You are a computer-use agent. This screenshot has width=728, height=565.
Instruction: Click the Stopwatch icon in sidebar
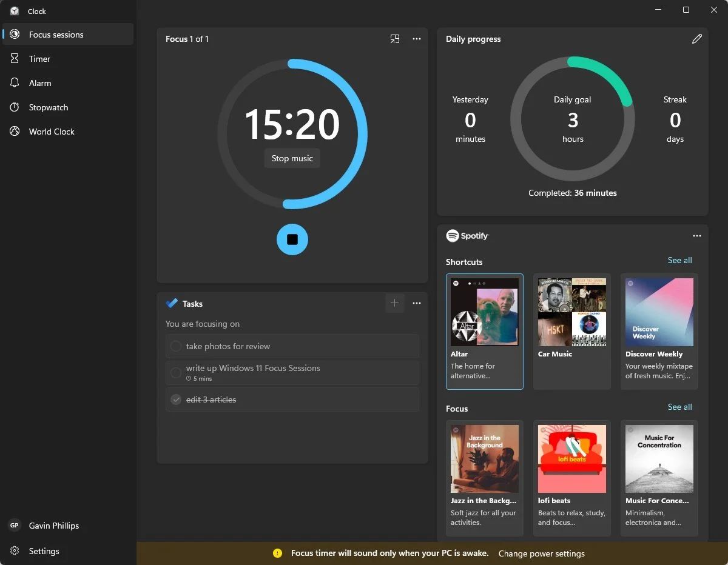click(15, 107)
